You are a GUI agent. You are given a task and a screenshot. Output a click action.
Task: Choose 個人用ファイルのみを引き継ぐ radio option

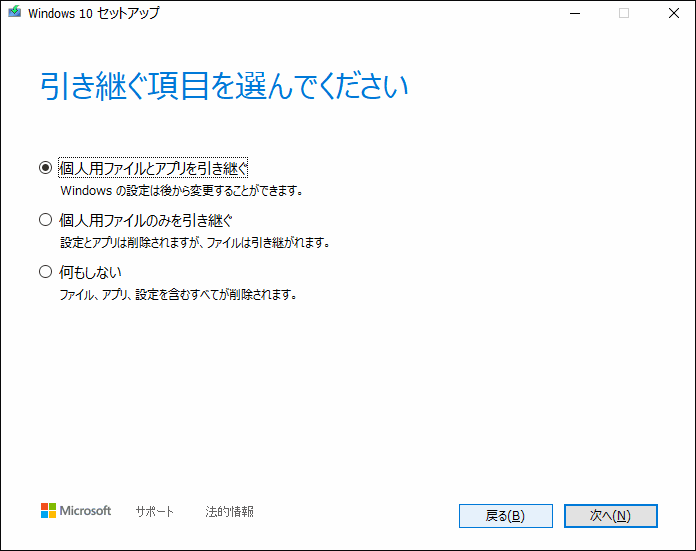click(x=45, y=220)
